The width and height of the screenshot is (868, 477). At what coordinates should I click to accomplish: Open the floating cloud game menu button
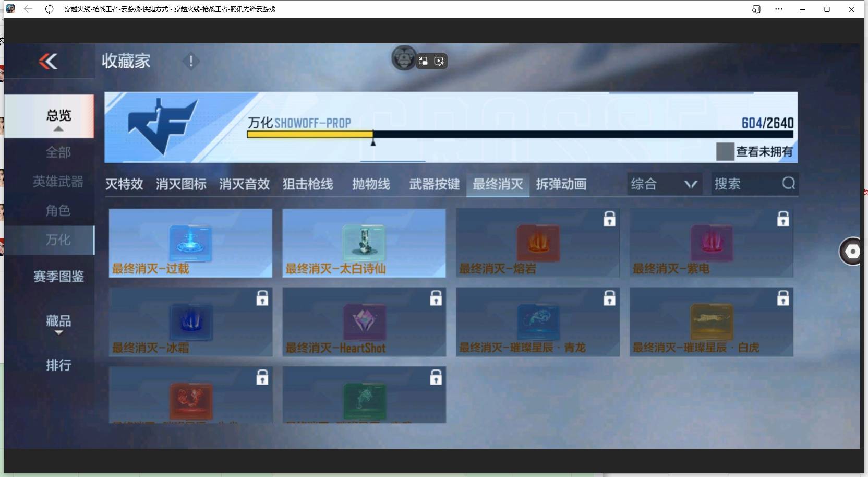852,252
